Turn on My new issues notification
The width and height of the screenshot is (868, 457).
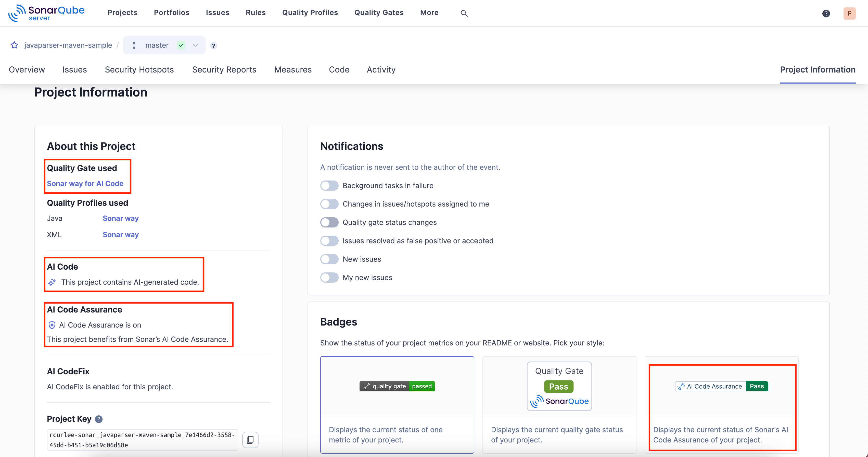329,278
